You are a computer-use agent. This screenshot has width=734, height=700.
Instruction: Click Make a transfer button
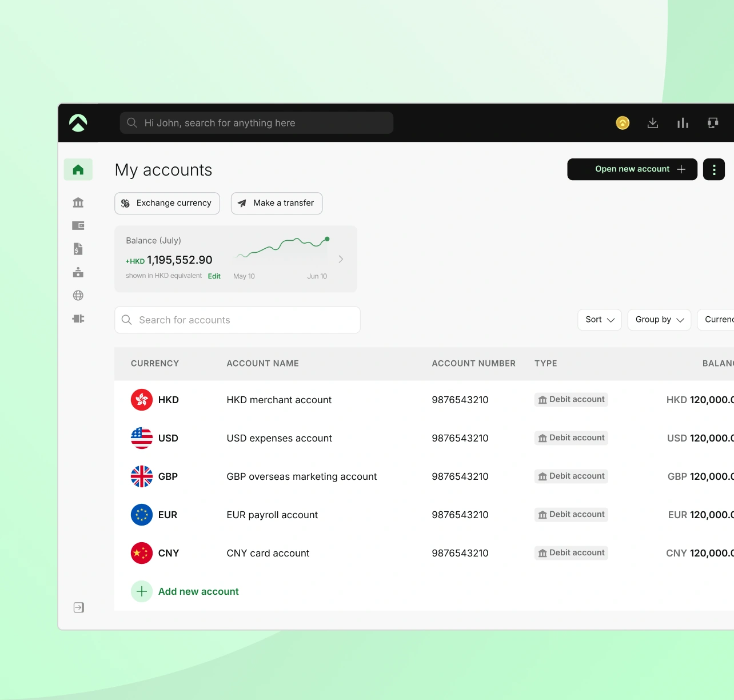[277, 203]
